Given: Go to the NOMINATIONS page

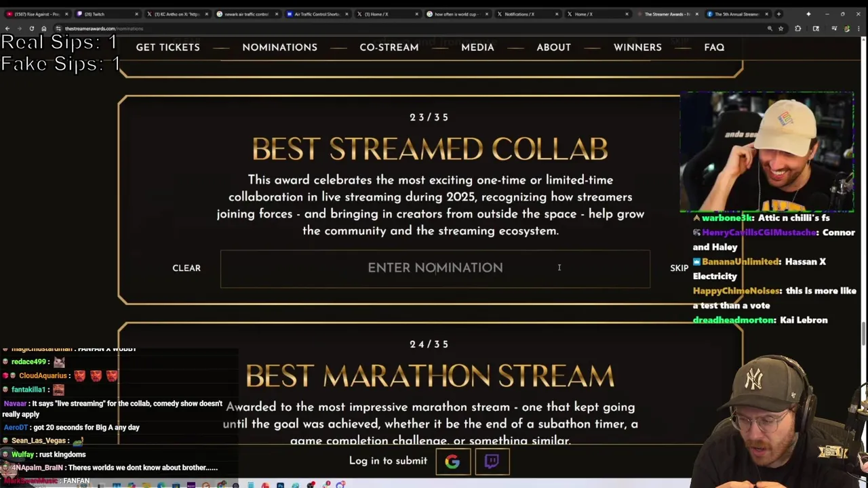Looking at the screenshot, I should [x=279, y=47].
